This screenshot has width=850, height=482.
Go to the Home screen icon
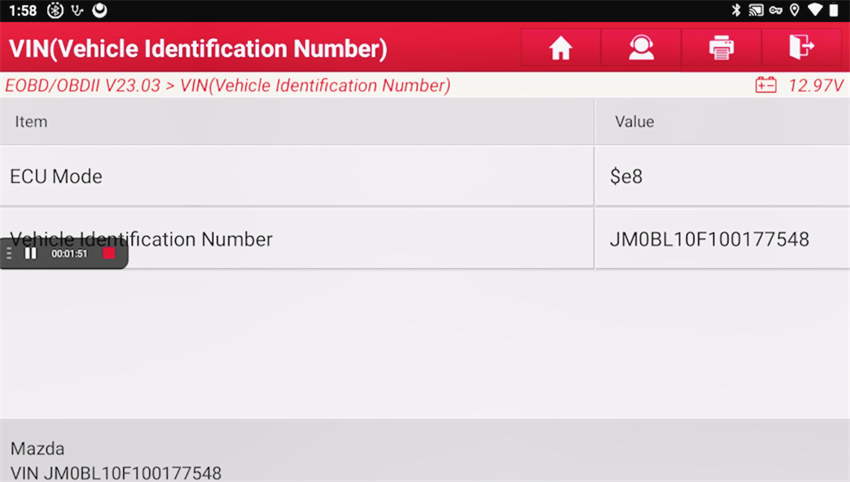point(560,48)
